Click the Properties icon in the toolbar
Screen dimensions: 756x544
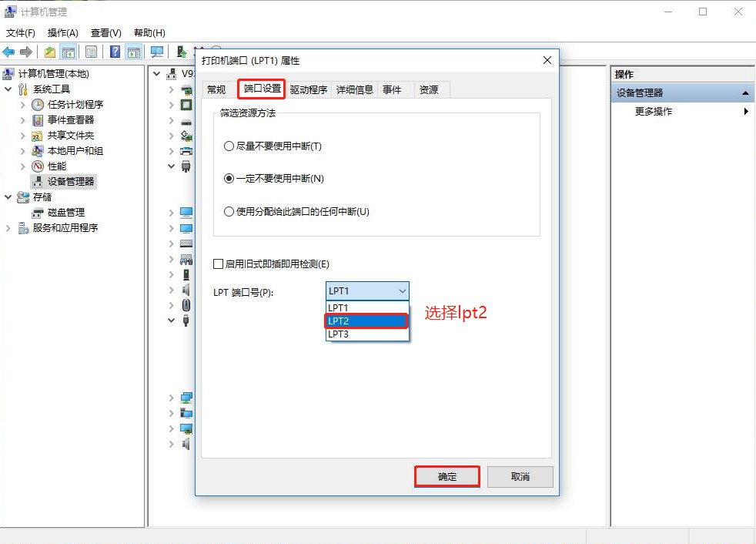[x=92, y=52]
